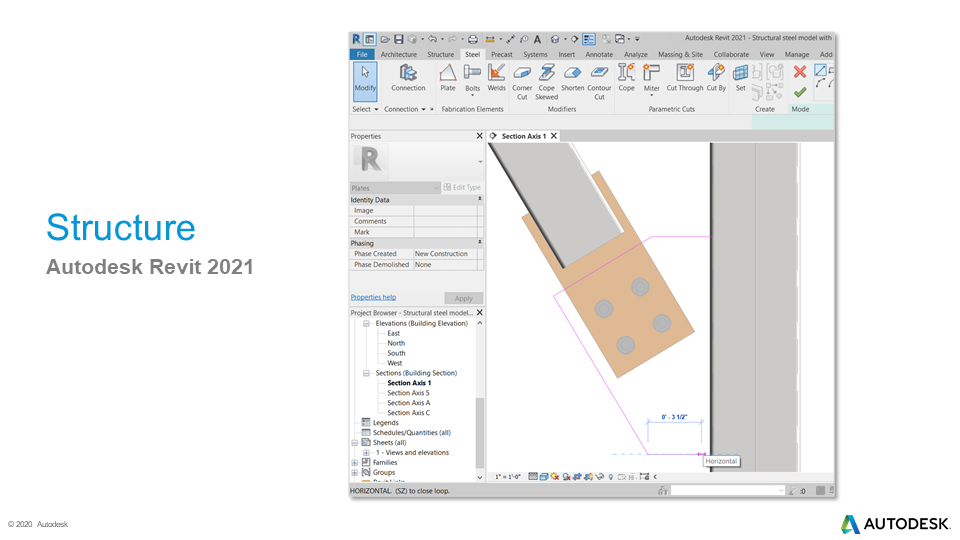This screenshot has height=540, width=960.
Task: Expand the Families tree node
Action: [355, 463]
